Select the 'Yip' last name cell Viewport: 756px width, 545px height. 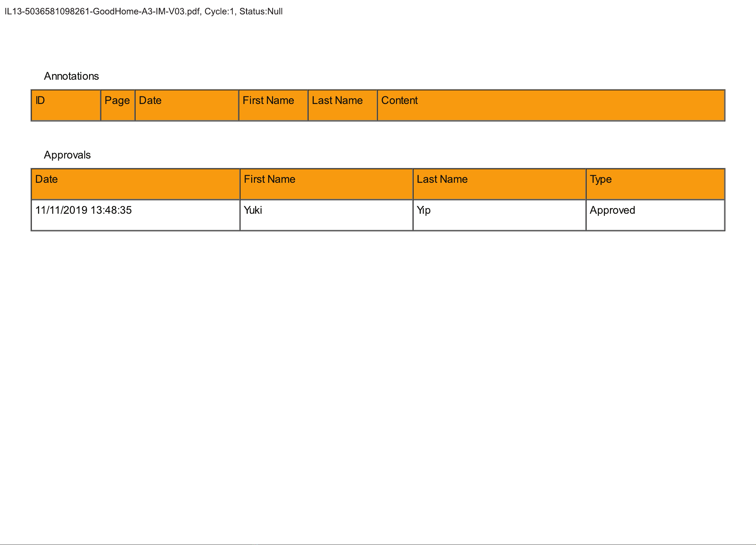tap(499, 215)
